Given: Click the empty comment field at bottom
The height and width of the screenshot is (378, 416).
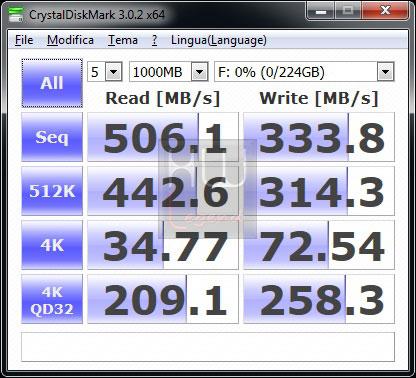Looking at the screenshot, I should 208,347.
